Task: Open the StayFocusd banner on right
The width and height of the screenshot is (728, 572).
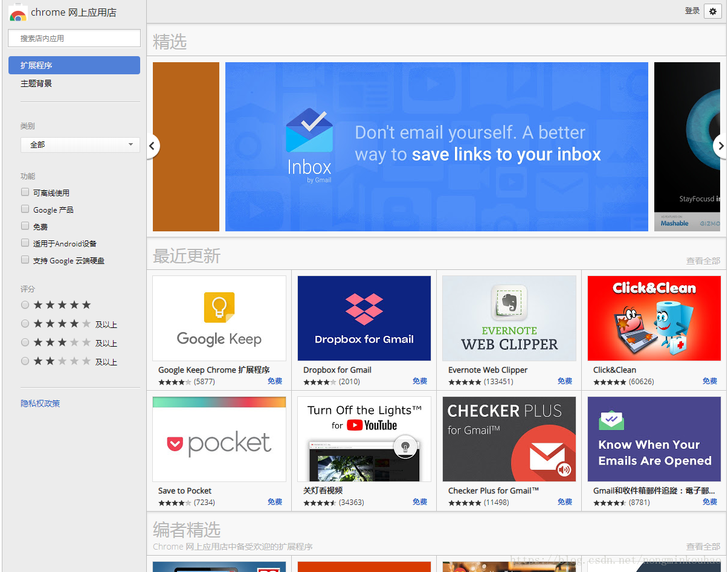Action: pyautogui.click(x=688, y=147)
